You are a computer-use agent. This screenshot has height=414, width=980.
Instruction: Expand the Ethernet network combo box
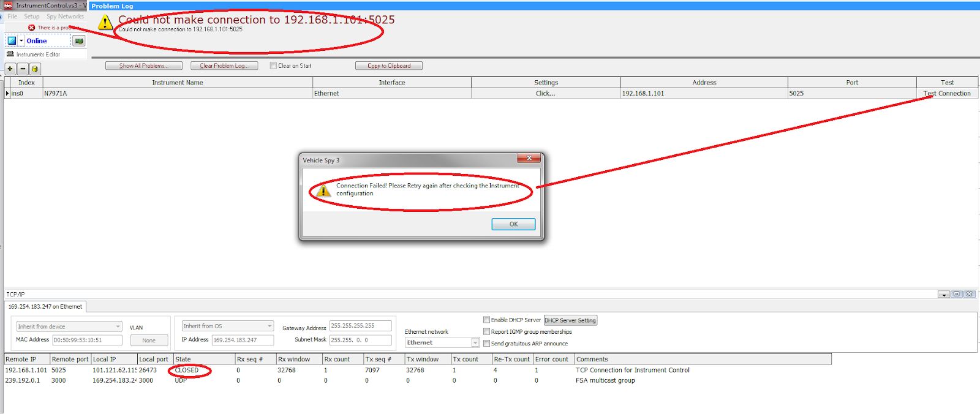pos(475,343)
